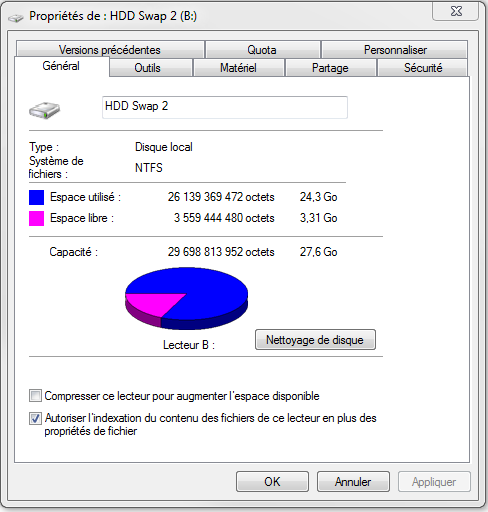Click the hard drive icon beside the name field

[x=44, y=110]
